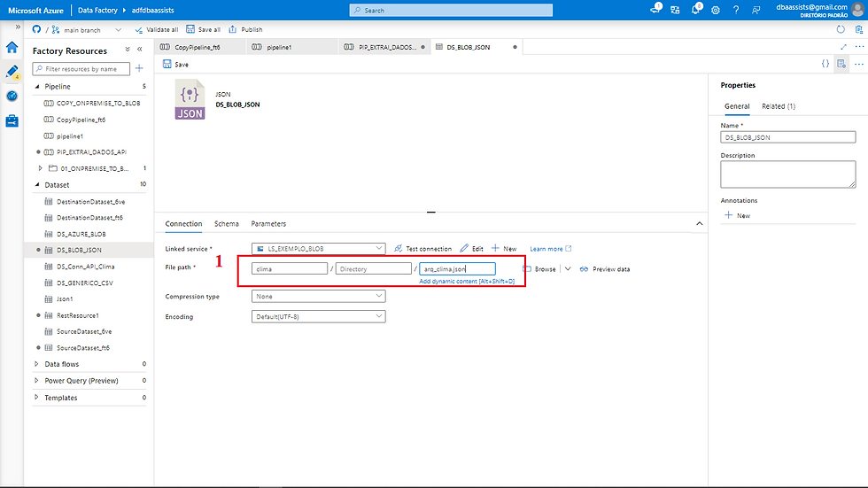Click the refresh icon in toolbar
The image size is (868, 488).
[841, 29]
